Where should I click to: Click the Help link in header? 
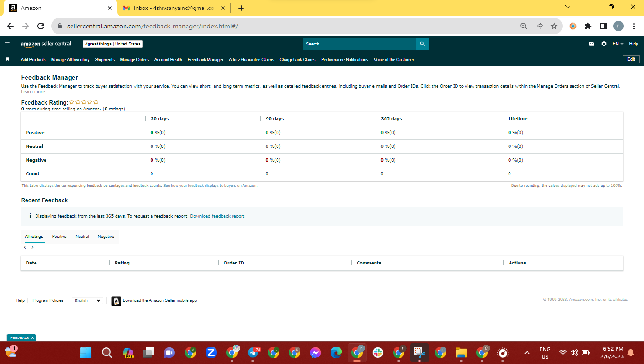[634, 44]
